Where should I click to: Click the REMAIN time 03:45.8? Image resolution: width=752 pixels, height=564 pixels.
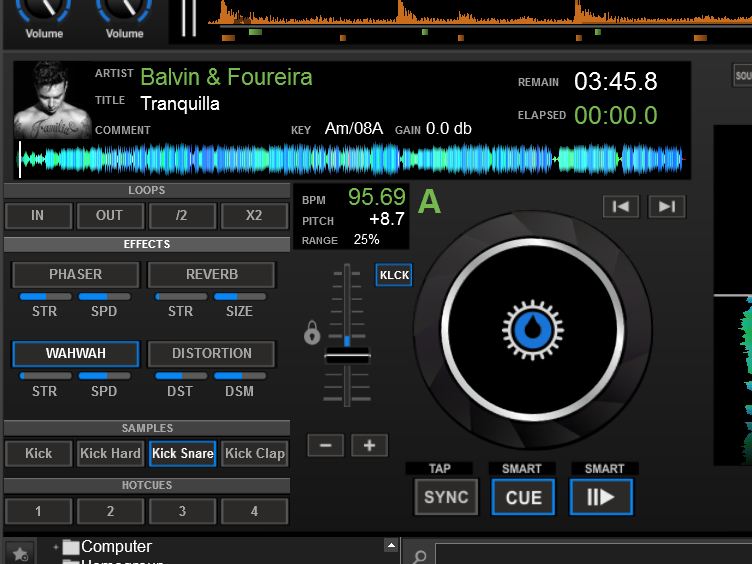[x=616, y=82]
